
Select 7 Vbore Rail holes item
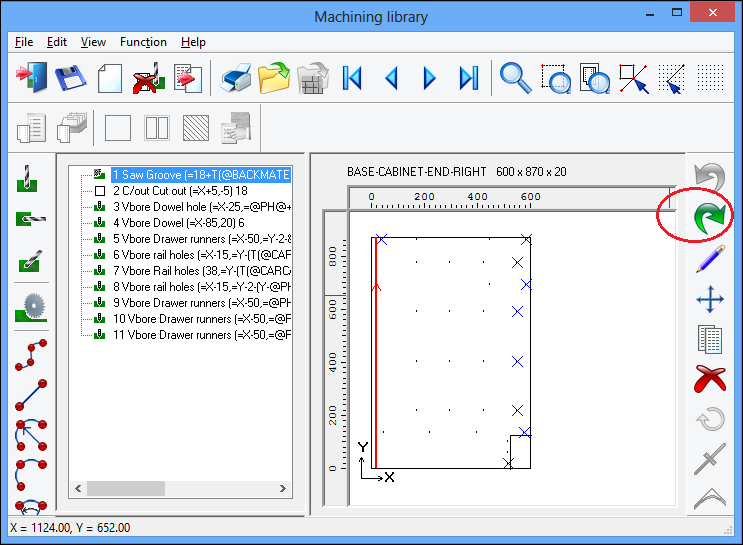pos(201,271)
